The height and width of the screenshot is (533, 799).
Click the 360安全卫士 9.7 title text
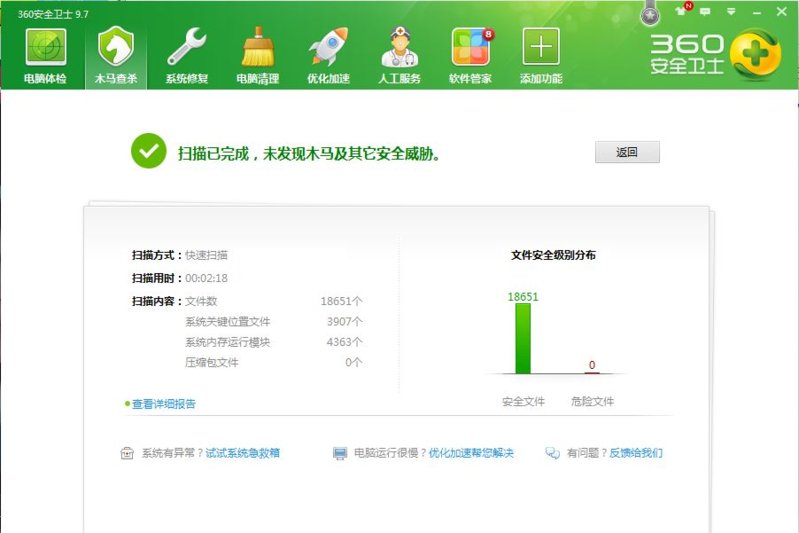click(53, 14)
